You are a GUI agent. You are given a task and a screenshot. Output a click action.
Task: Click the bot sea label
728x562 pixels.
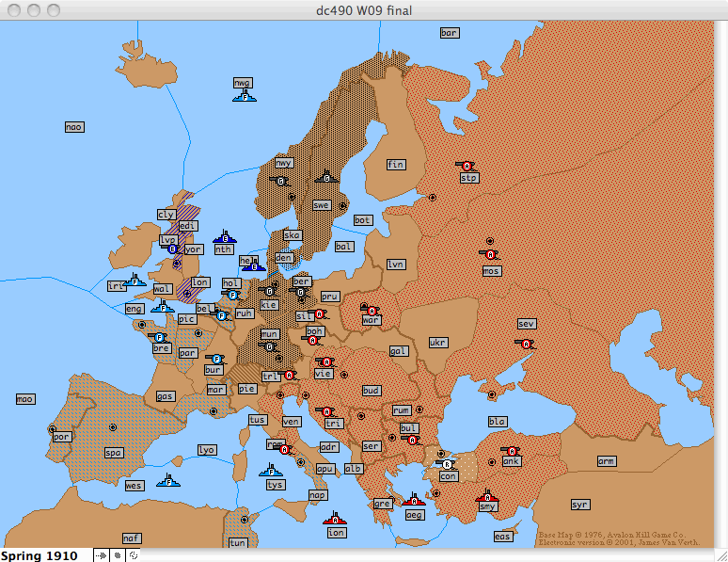[362, 220]
